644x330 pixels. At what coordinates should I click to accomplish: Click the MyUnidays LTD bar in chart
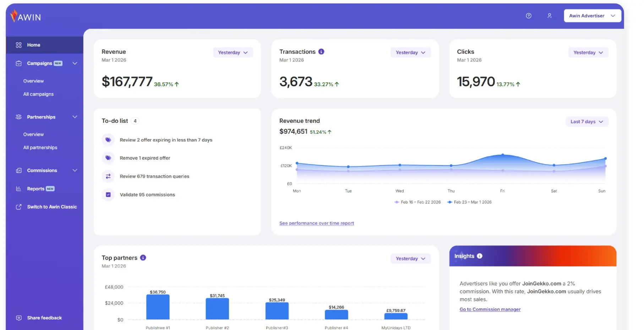396,317
